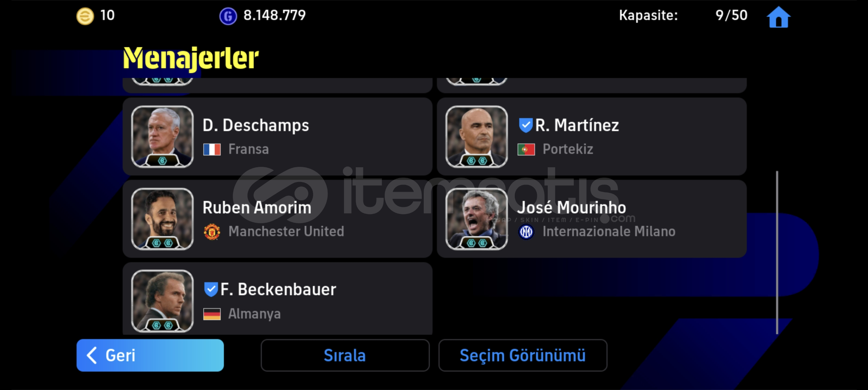868x390 pixels.
Task: Open the R. Martínez manager card
Action: pos(592,136)
